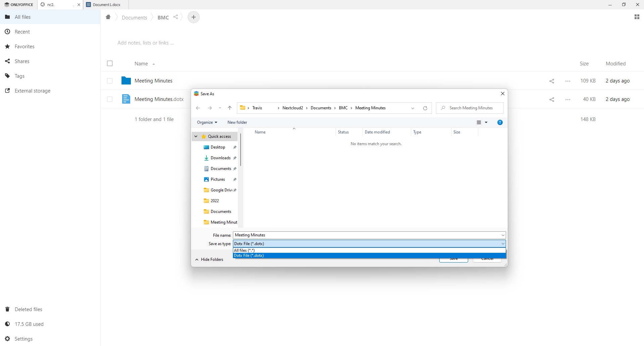Open share options for Meeting Minutes folder
The width and height of the screenshot is (644, 346).
tap(552, 81)
